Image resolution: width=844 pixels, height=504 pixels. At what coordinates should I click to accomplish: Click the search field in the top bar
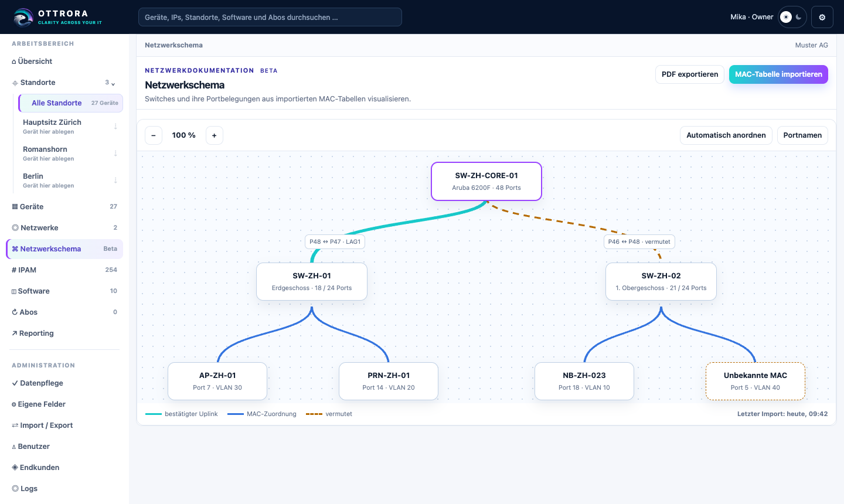270,17
